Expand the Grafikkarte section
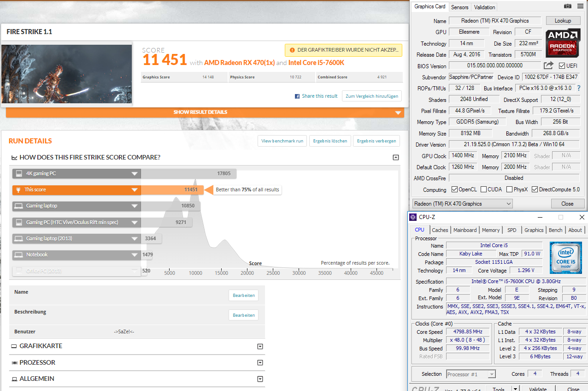This screenshot has width=588, height=391. click(260, 347)
